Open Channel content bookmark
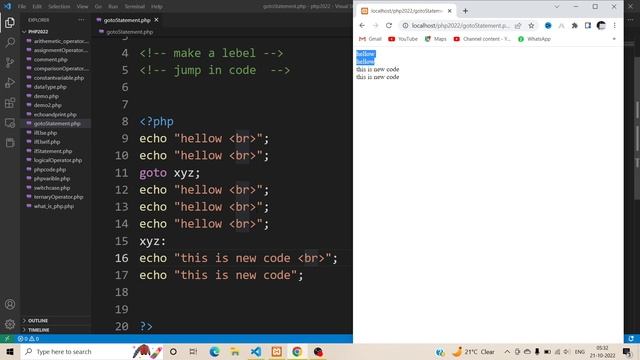 coord(482,39)
